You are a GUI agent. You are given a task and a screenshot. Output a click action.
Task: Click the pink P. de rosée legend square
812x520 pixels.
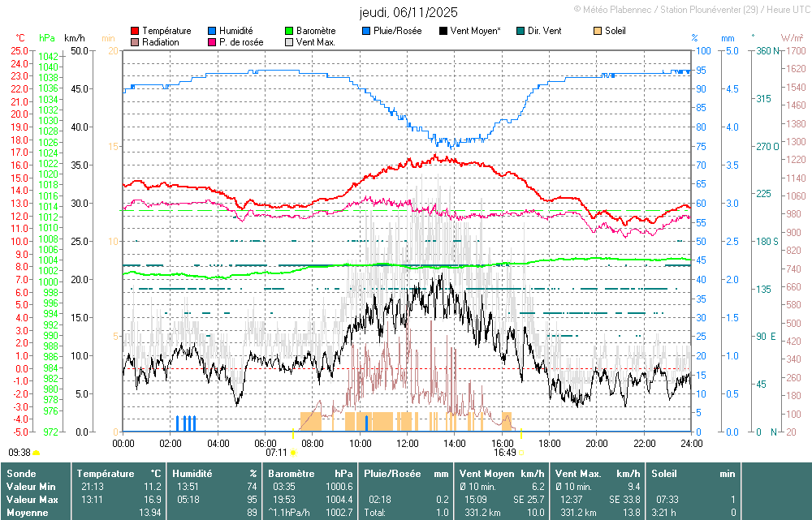213,42
